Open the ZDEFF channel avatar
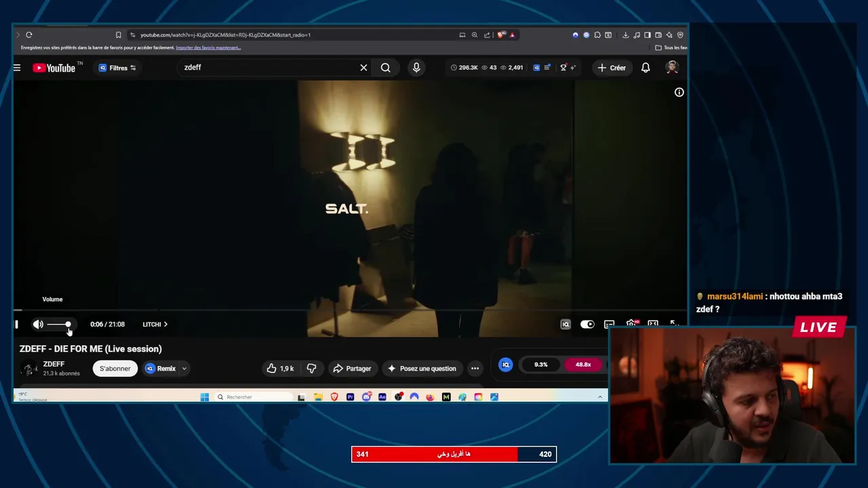The height and width of the screenshot is (488, 868). (28, 369)
